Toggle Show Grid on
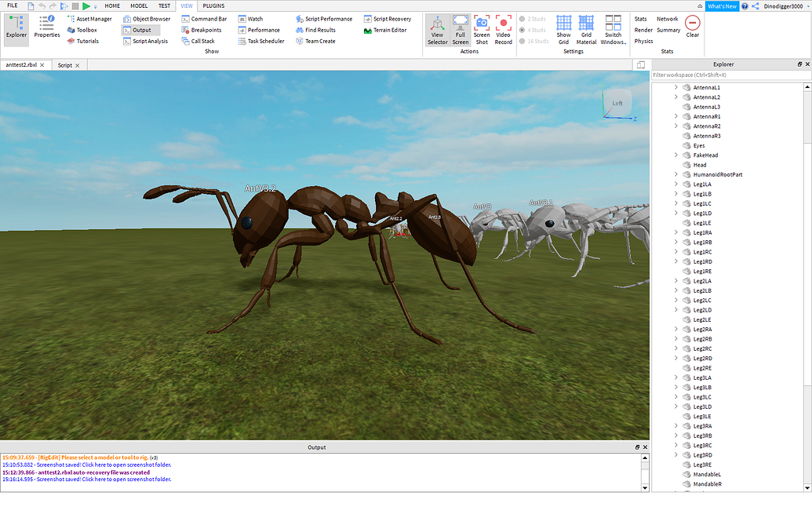812x507 pixels. [x=563, y=30]
